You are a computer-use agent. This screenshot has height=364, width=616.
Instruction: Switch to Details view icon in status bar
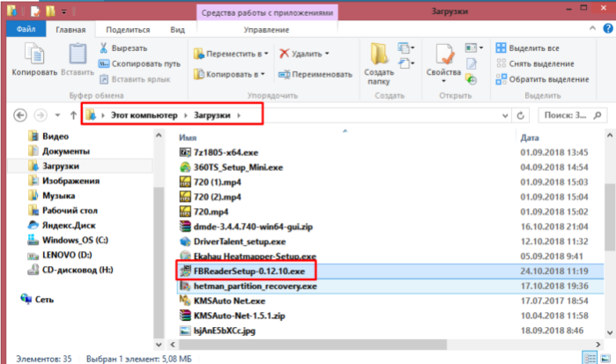pos(590,358)
